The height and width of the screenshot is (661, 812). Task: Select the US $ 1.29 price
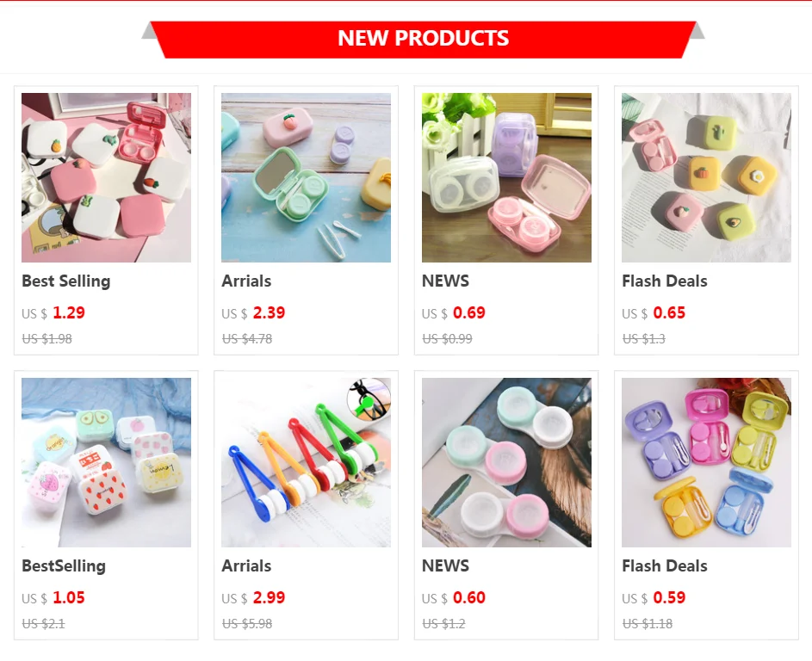tap(53, 313)
